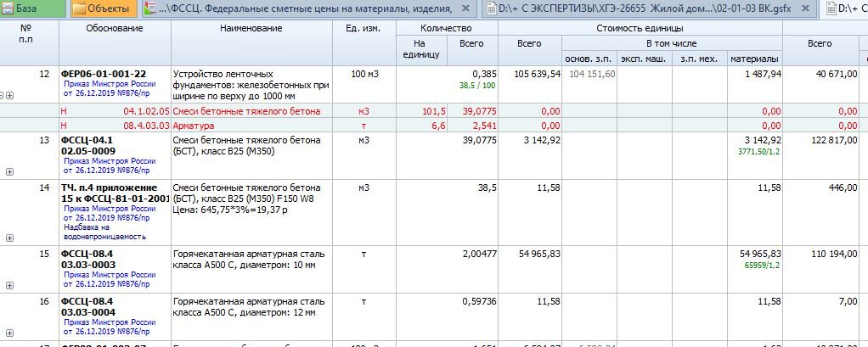
Task: Click the folder icon on Объекты tab
Action: (x=79, y=8)
